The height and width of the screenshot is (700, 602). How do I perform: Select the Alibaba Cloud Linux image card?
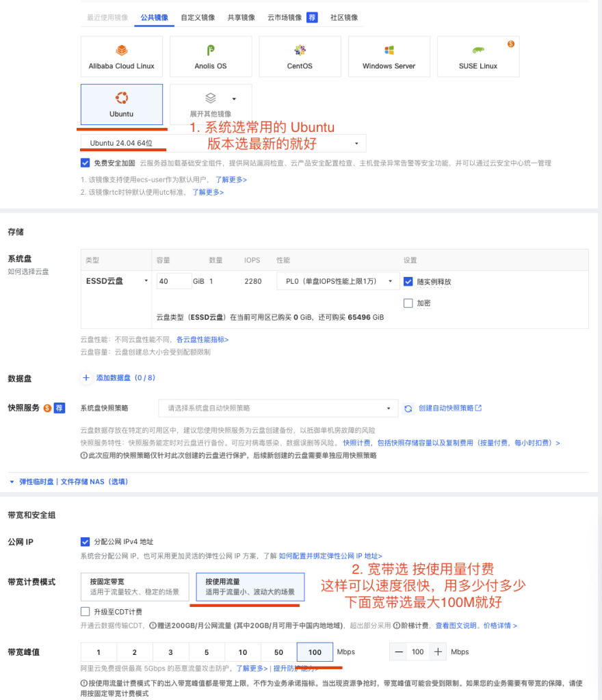[122, 57]
